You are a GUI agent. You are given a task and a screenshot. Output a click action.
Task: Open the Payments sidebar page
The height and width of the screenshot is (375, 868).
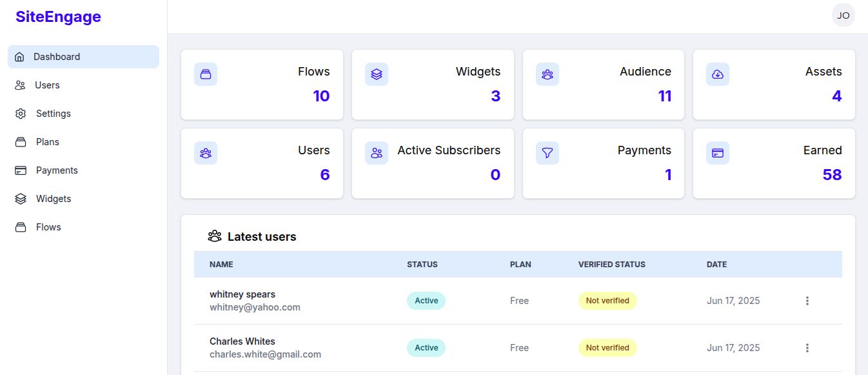point(57,170)
